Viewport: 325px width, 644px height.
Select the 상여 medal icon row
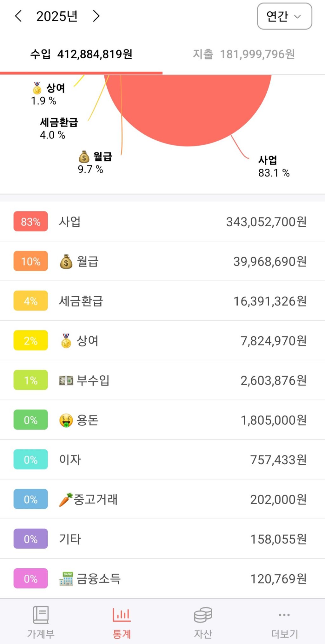point(162,341)
